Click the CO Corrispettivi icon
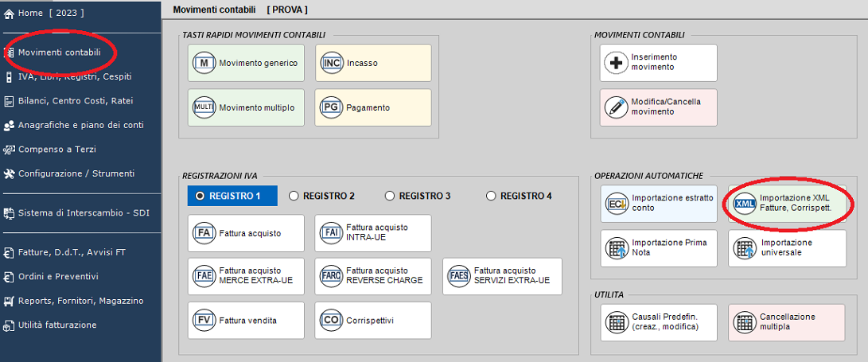This screenshot has width=868, height=362. click(x=331, y=321)
